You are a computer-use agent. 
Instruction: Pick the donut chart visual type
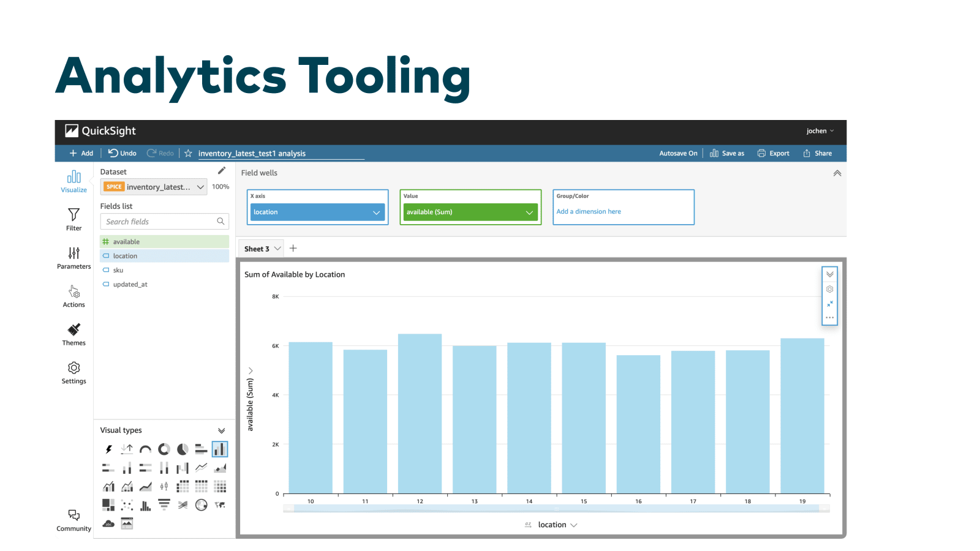(x=164, y=449)
